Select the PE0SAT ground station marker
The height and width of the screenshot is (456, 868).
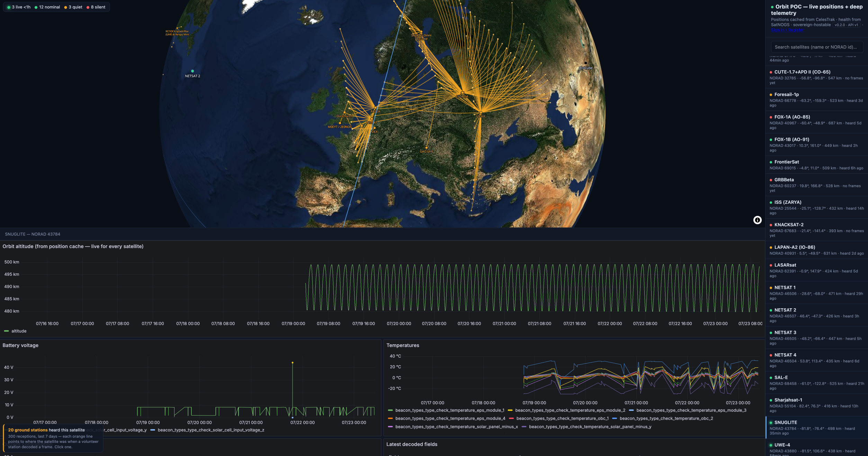[x=372, y=119]
